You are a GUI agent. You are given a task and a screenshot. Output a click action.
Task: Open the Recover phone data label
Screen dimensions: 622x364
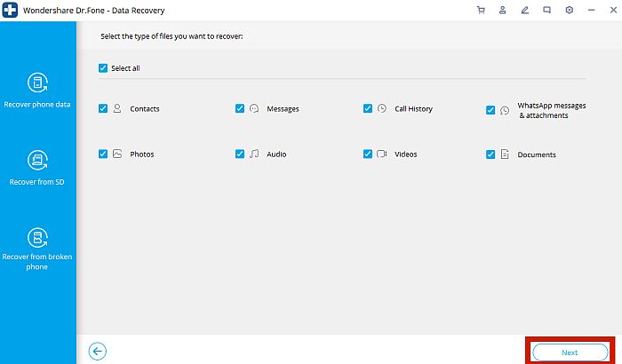click(37, 105)
